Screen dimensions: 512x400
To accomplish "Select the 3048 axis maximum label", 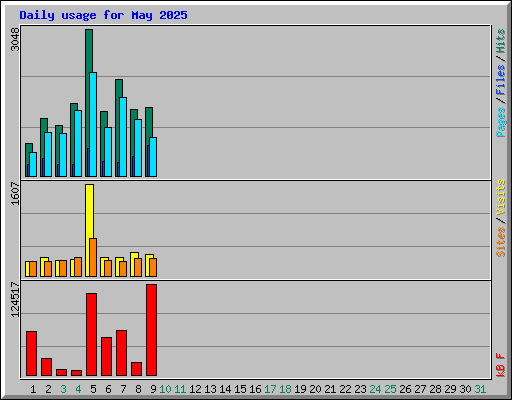I will tap(15, 39).
